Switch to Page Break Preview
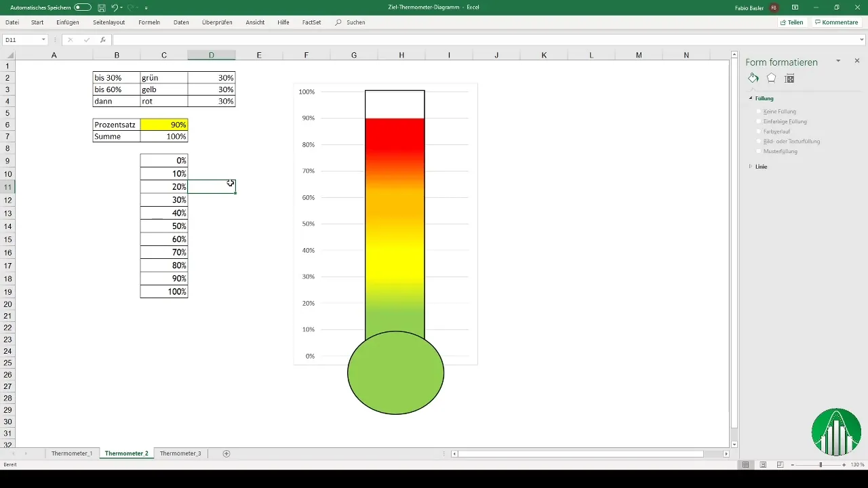 pyautogui.click(x=781, y=465)
